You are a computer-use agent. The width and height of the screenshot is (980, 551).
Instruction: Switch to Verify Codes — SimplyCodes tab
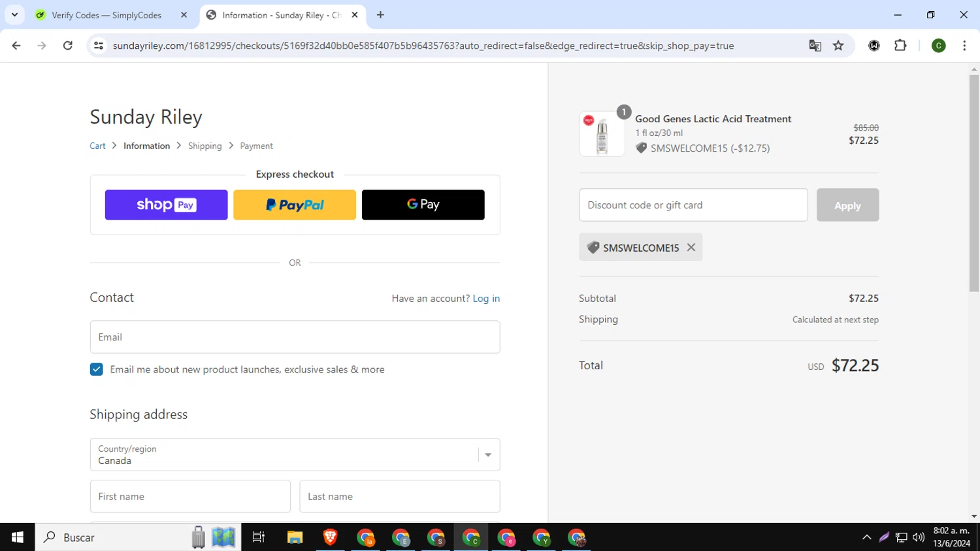pos(112,15)
